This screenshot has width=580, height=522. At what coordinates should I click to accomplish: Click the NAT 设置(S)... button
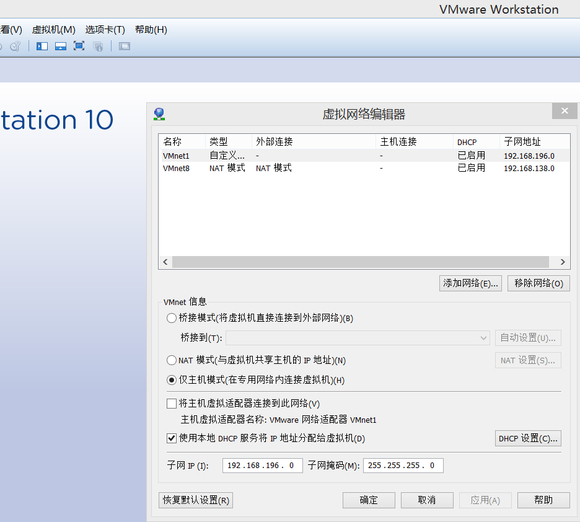click(x=528, y=360)
